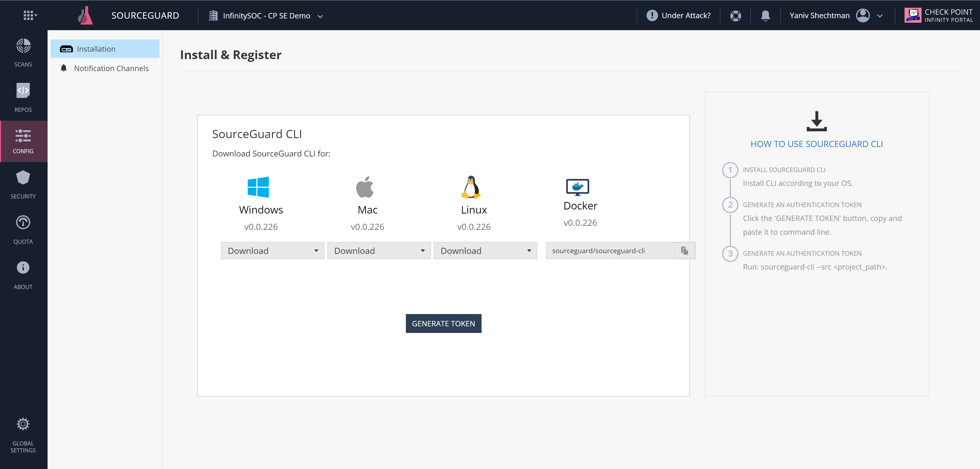
Task: Click the Mac v0.0.226 version text
Action: (x=367, y=227)
